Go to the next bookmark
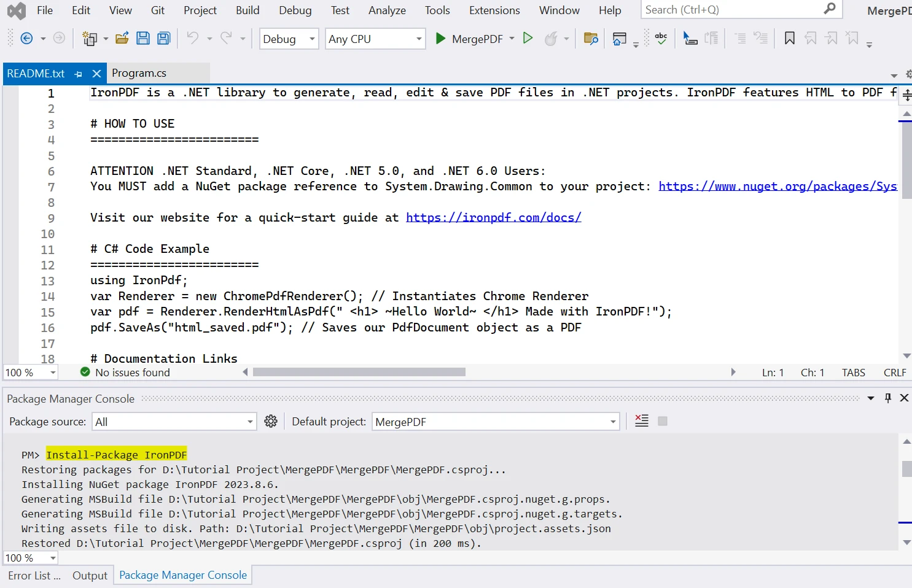The image size is (912, 588). click(832, 38)
